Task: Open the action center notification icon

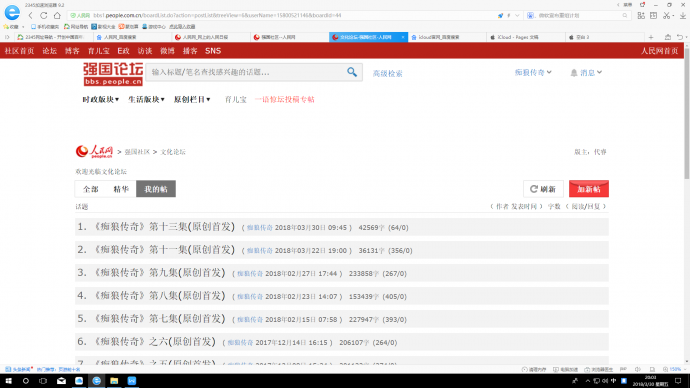Action: coord(678,381)
